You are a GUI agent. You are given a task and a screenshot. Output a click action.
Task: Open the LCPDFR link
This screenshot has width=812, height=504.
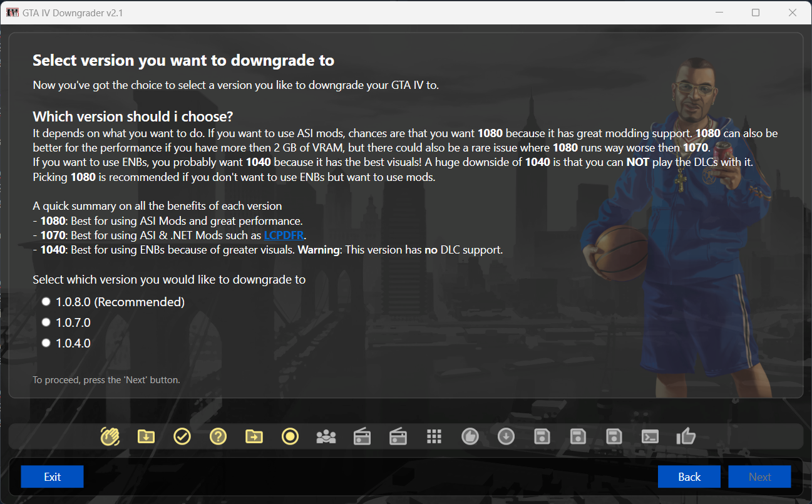point(284,235)
